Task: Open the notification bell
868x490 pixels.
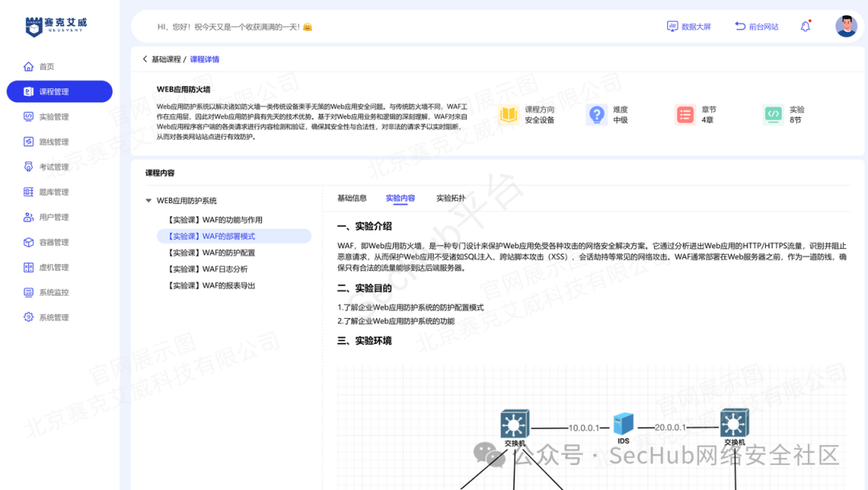Action: pos(805,26)
